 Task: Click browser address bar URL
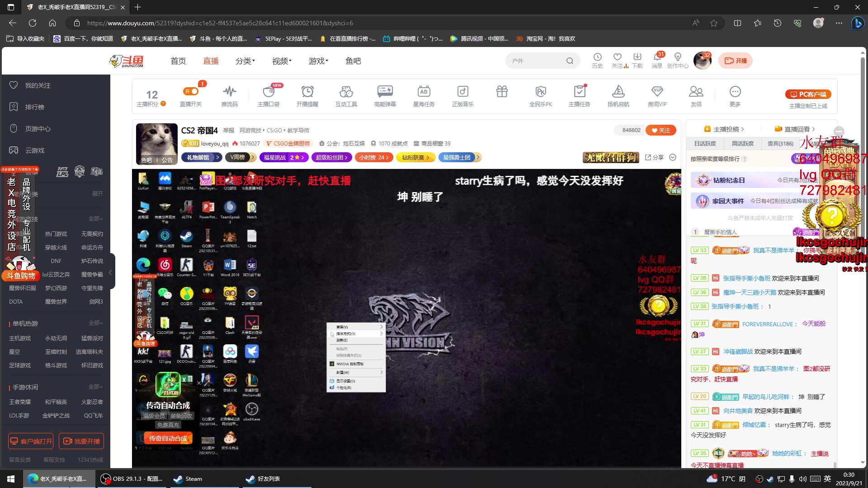click(220, 23)
